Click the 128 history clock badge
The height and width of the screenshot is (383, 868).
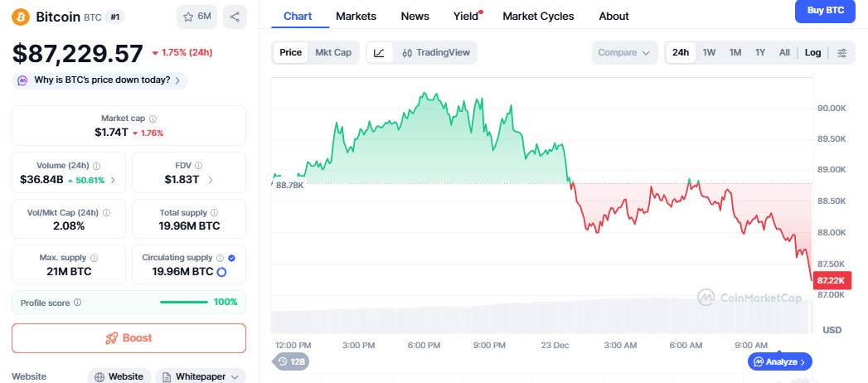[289, 361]
